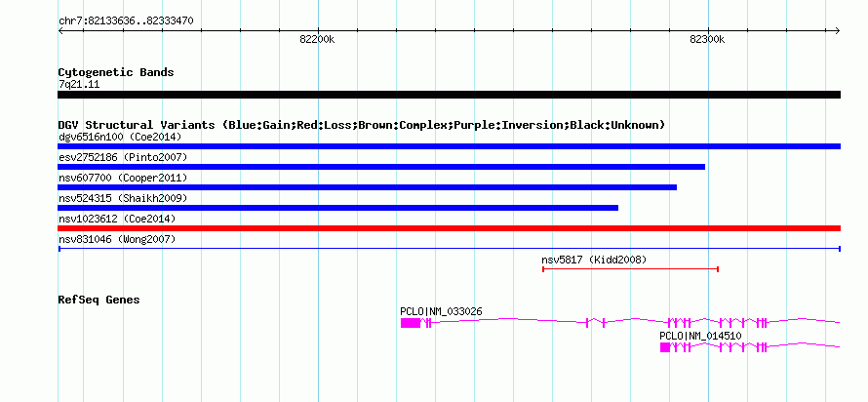Viewport: 868px width, 402px height.
Task: Open the nsv1023612 (Coe2014) label
Action: coord(117,219)
